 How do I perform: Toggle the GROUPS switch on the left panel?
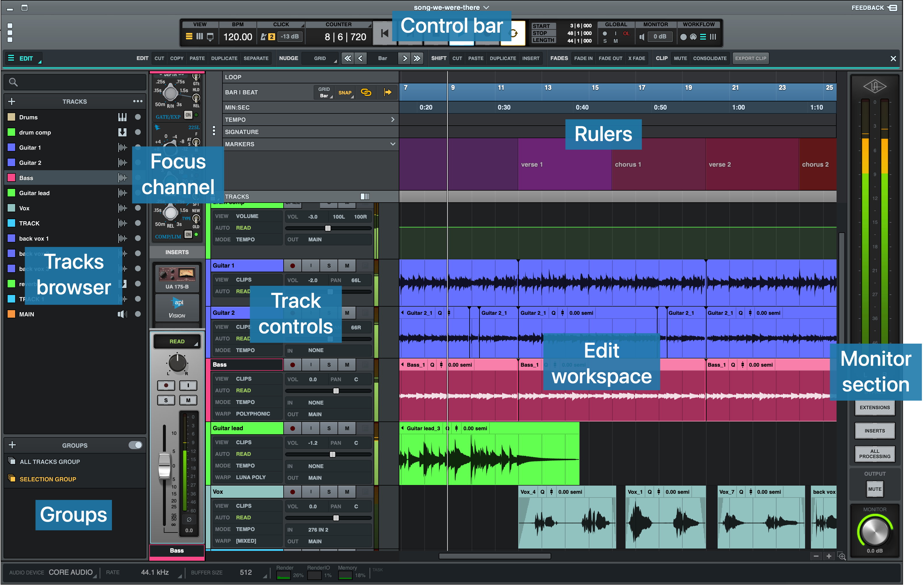point(135,445)
